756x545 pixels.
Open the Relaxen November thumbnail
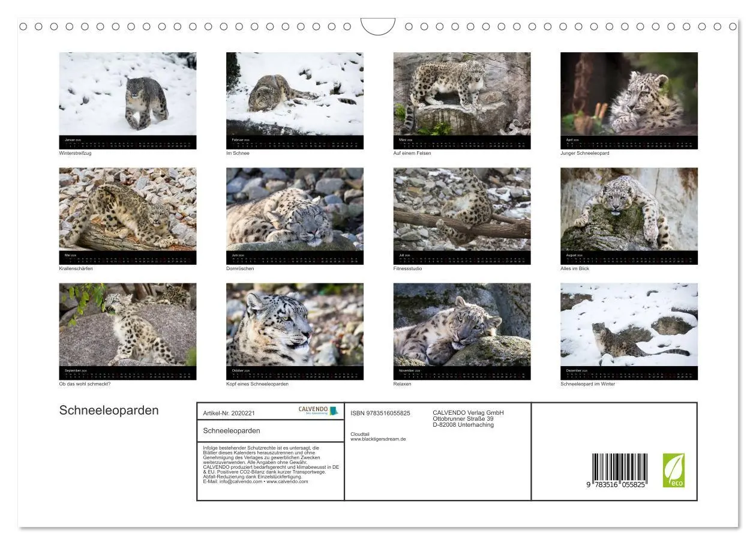click(x=462, y=331)
